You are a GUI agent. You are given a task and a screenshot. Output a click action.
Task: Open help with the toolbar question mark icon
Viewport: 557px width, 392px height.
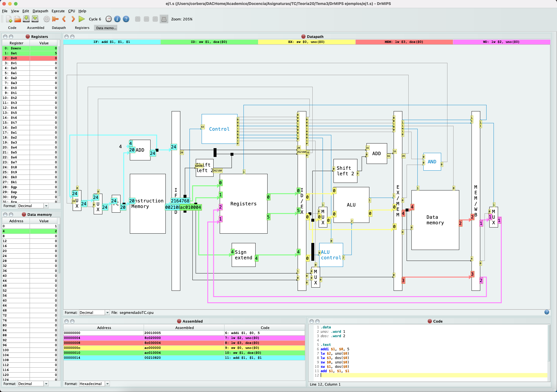[x=126, y=19]
